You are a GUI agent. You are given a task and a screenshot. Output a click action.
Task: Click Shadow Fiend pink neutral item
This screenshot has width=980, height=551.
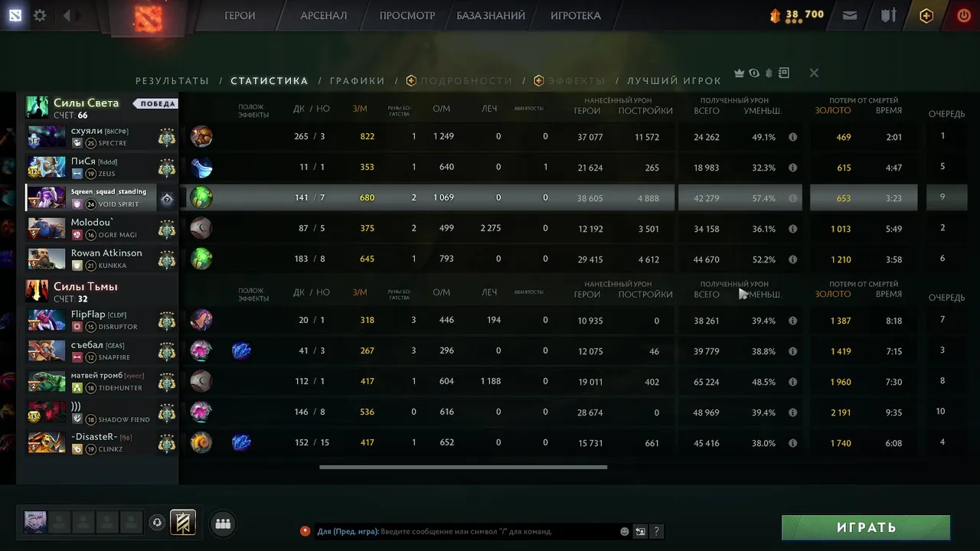tap(201, 412)
